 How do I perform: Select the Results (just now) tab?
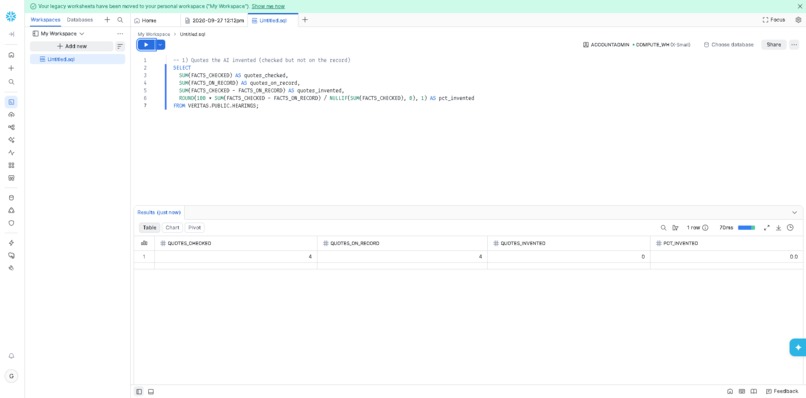159,212
